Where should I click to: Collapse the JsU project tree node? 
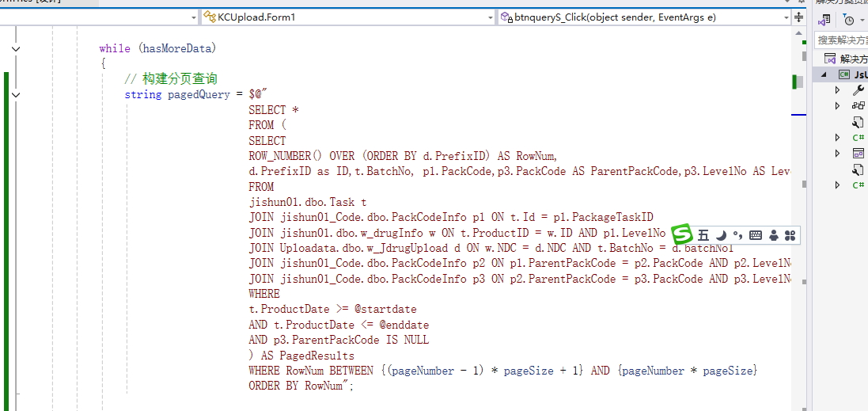point(823,74)
